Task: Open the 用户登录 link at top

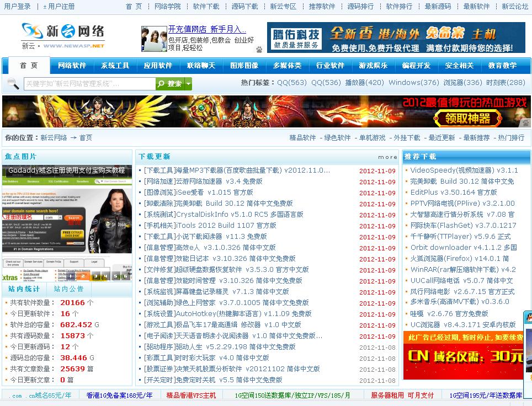Action: [x=18, y=7]
